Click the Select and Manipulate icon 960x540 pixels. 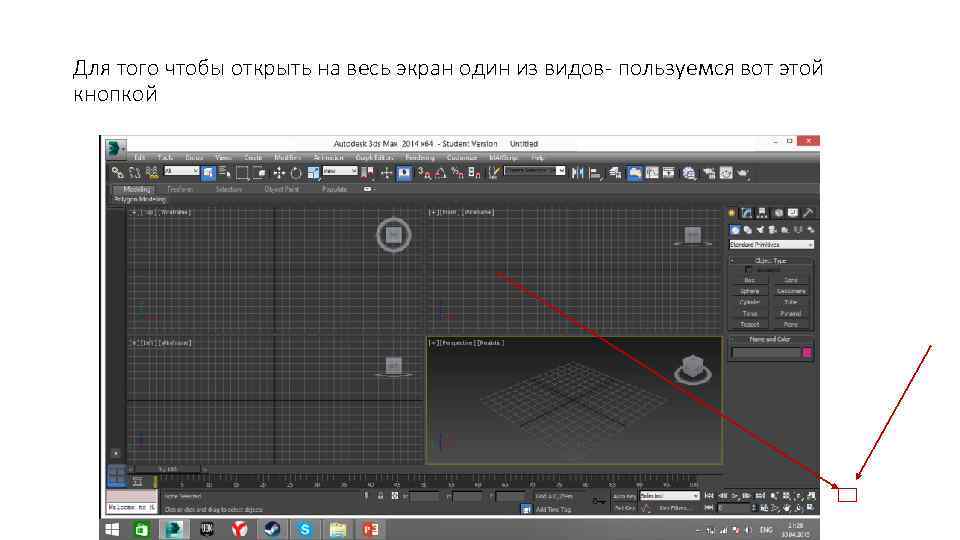pos(386,173)
